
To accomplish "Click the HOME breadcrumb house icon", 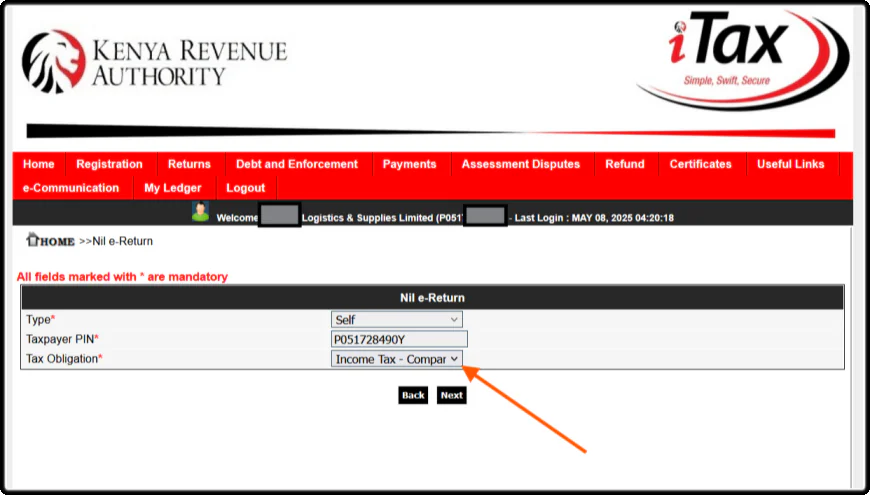I will pos(33,240).
